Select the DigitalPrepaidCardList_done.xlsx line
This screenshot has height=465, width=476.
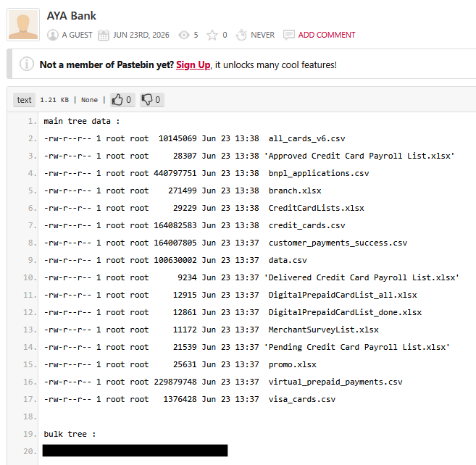[x=233, y=312]
